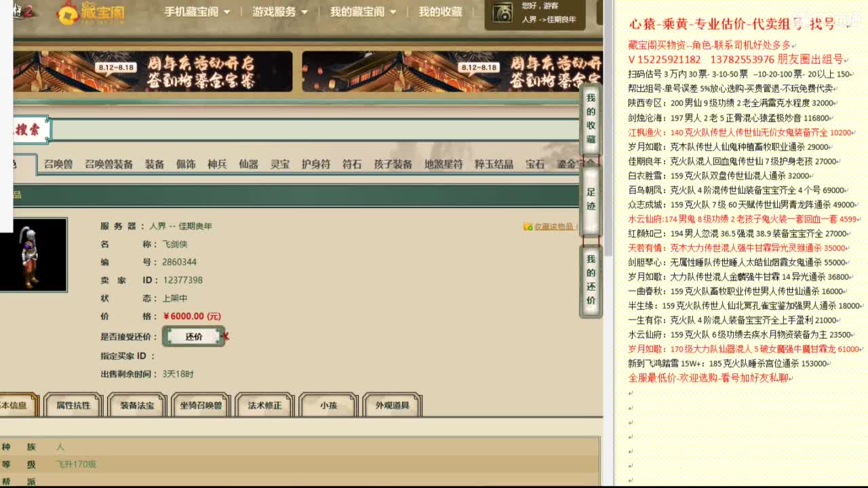Select the 粹玉结晶 category tab
The height and width of the screenshot is (488, 868).
point(494,164)
